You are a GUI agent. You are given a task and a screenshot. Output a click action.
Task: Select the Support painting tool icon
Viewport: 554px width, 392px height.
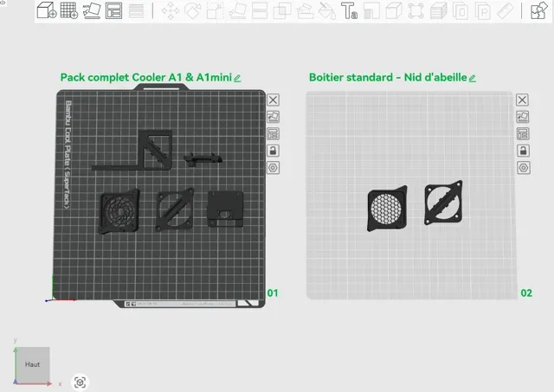tap(306, 11)
